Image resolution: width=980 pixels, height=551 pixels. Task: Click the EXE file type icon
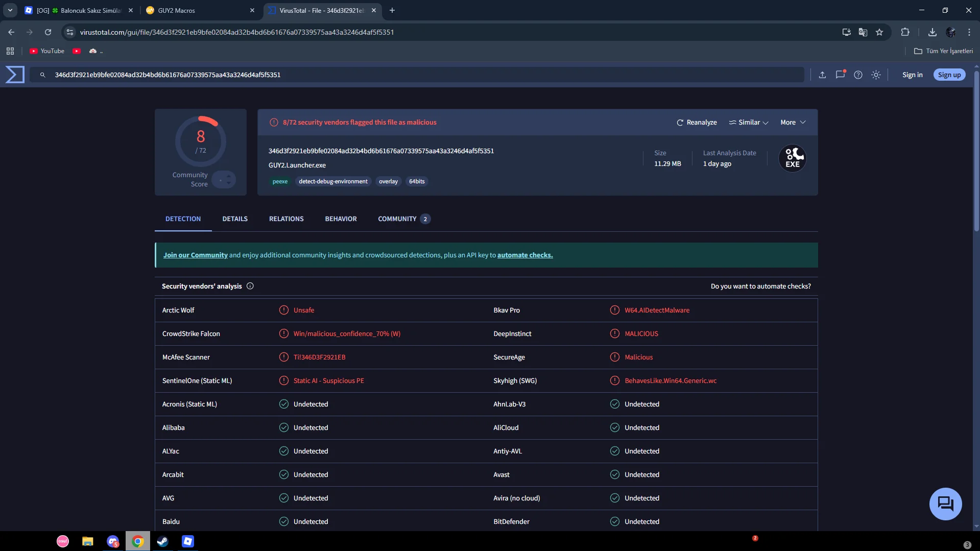pyautogui.click(x=792, y=158)
